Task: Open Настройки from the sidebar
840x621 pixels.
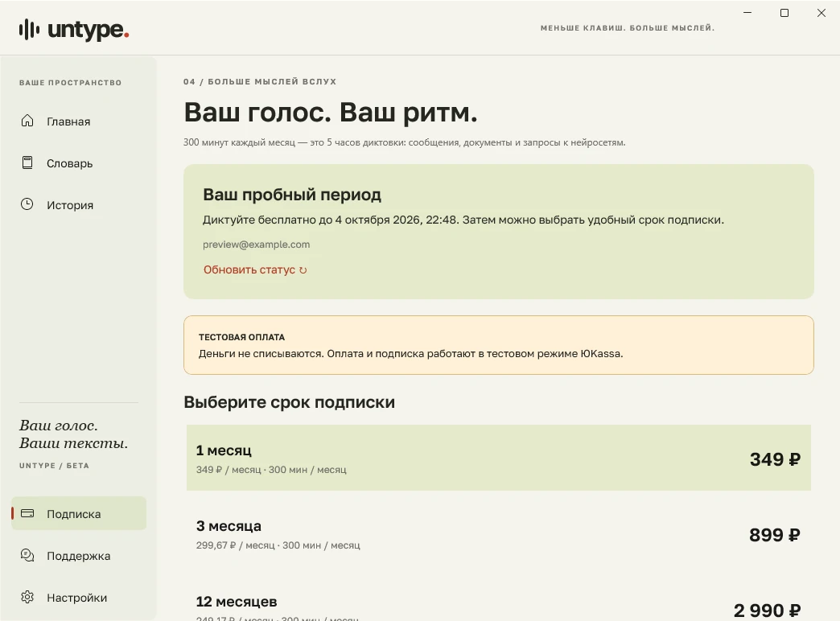Action: point(79,598)
